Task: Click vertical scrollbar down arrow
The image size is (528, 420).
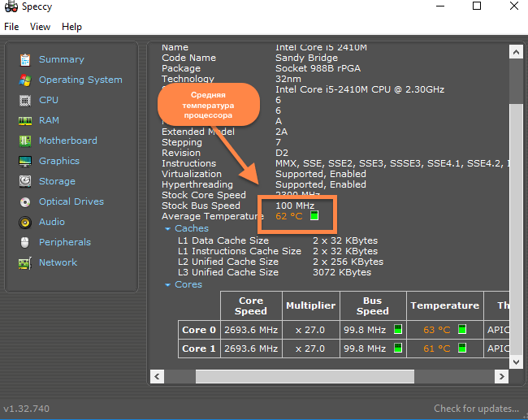Action: click(x=516, y=362)
